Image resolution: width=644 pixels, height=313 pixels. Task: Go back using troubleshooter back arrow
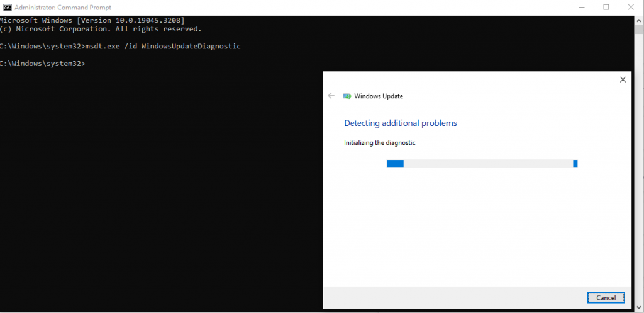pos(331,96)
